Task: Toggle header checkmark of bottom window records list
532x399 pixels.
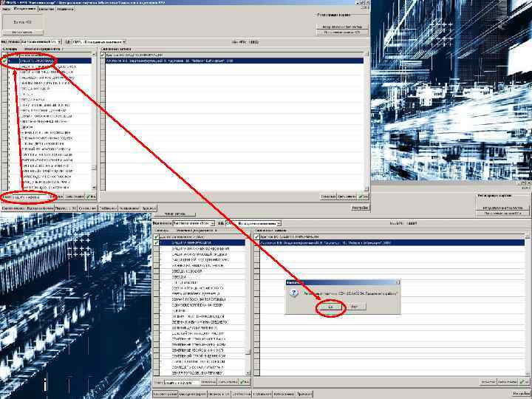Action: pyautogui.click(x=257, y=237)
